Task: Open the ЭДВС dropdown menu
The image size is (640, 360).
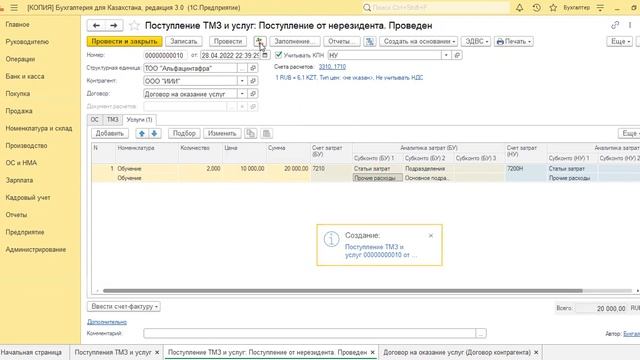Action: click(x=476, y=41)
